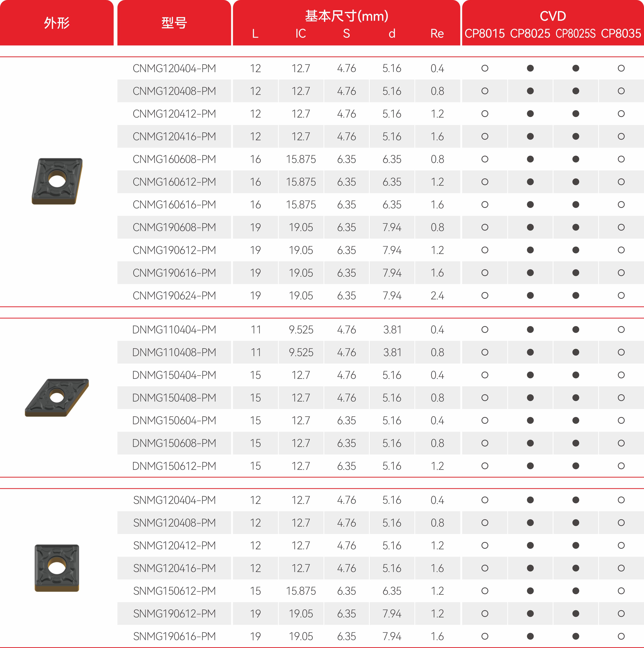Viewport: 644px width, 648px height.
Task: Select model DNMG150408-PM
Action: click(174, 397)
